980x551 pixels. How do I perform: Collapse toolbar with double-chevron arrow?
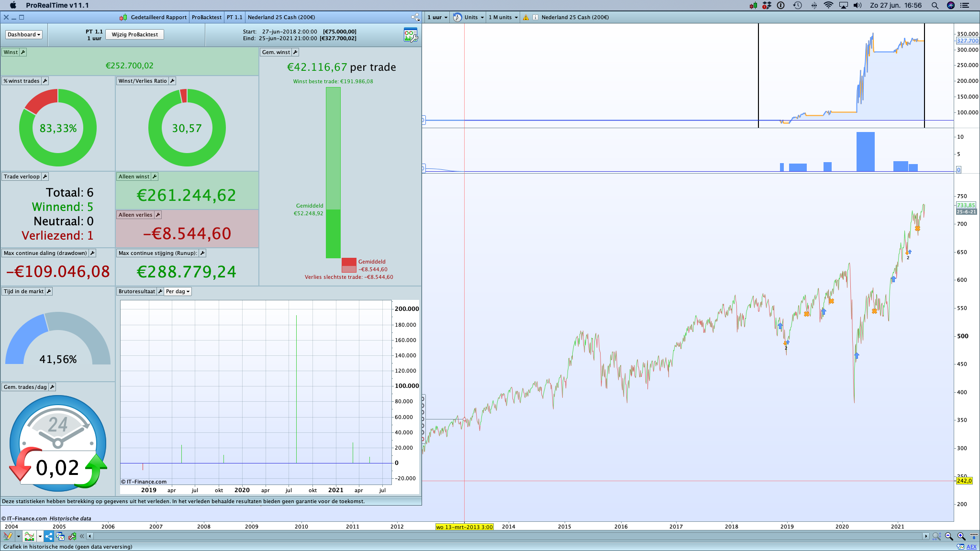[x=82, y=536]
